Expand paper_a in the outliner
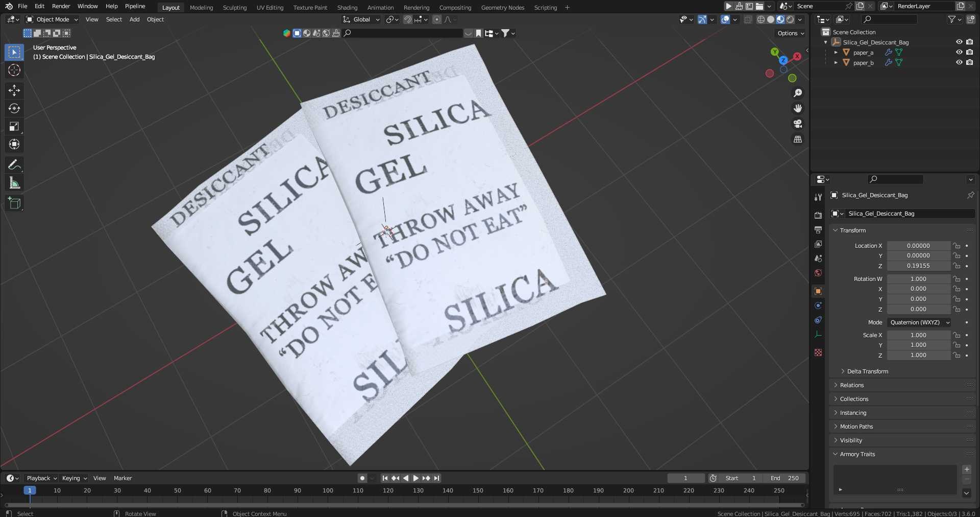980x517 pixels. [x=836, y=52]
